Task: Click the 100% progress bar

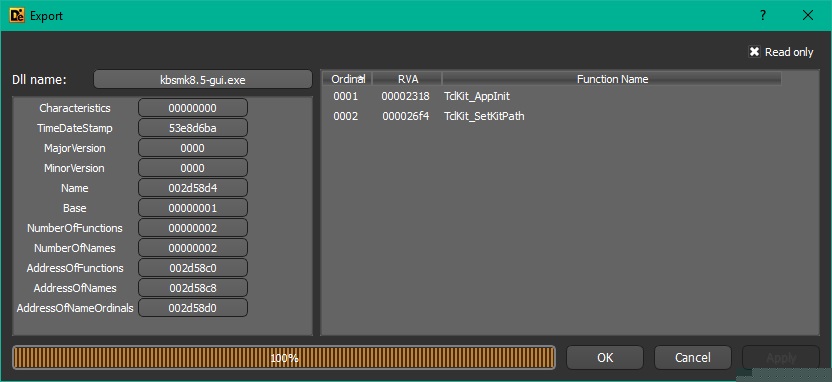Action: (x=284, y=358)
